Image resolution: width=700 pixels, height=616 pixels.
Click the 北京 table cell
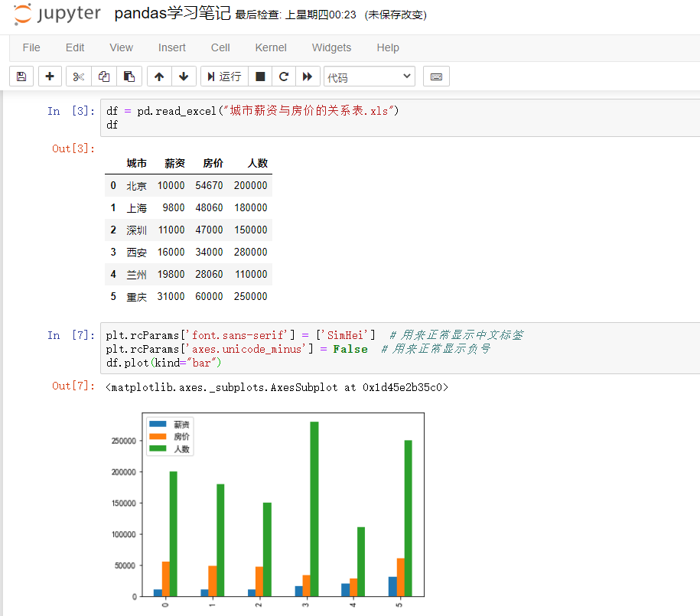coord(137,185)
